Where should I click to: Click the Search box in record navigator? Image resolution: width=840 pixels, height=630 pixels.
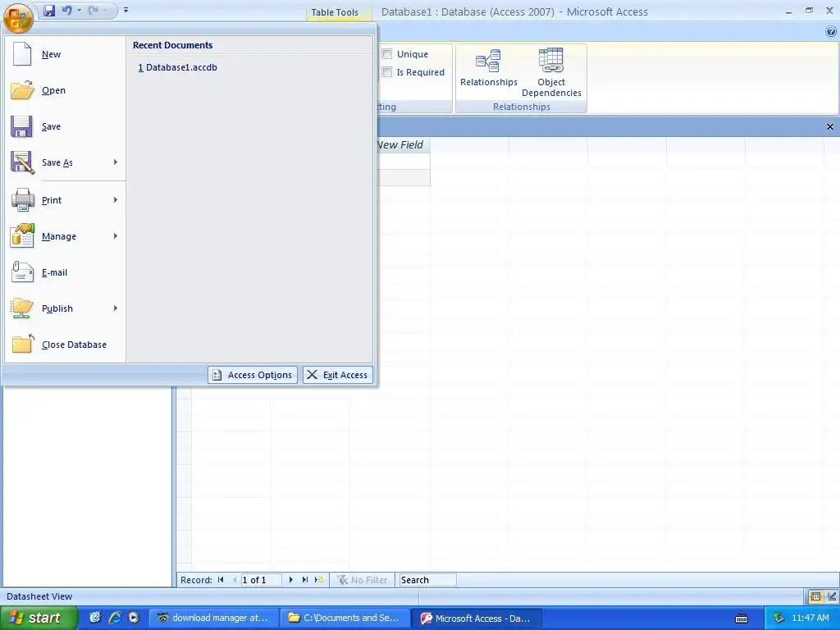click(427, 580)
